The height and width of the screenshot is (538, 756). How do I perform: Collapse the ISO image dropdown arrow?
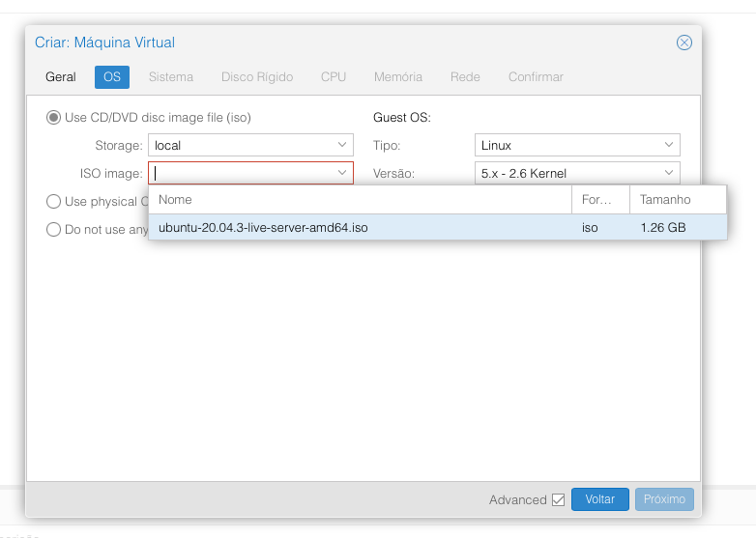pos(342,173)
